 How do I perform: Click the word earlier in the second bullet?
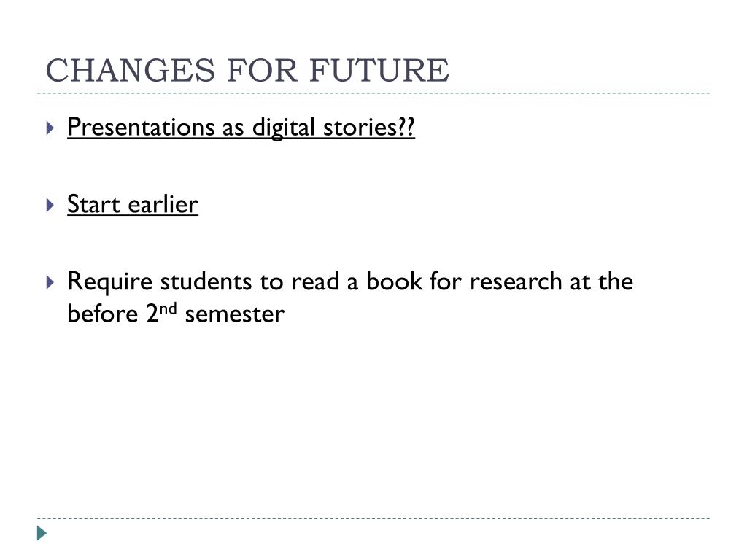point(163,204)
